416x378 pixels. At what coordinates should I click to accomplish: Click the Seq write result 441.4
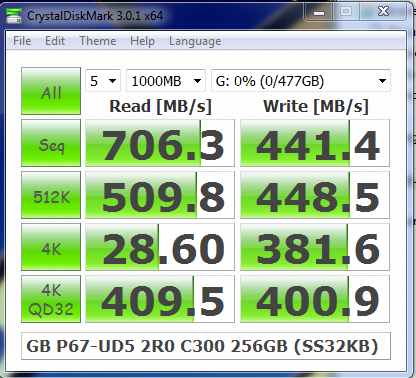315,143
